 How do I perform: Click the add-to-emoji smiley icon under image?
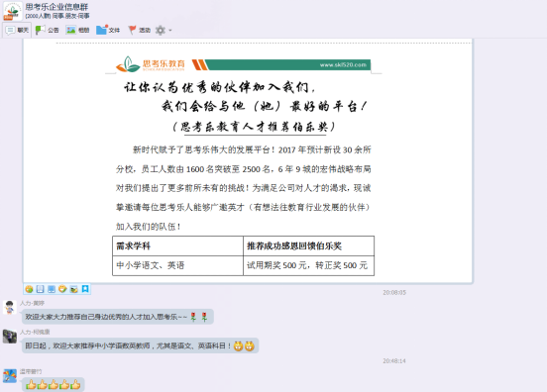[62, 289]
